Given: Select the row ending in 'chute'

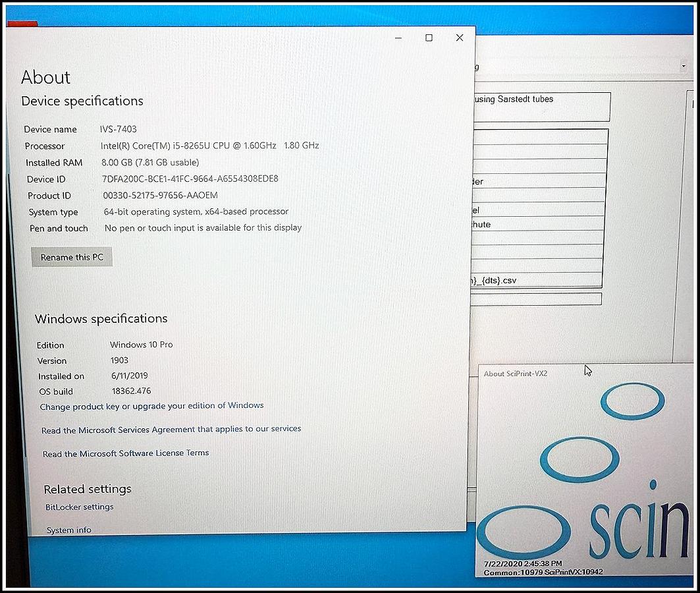Looking at the screenshot, I should pos(537,225).
